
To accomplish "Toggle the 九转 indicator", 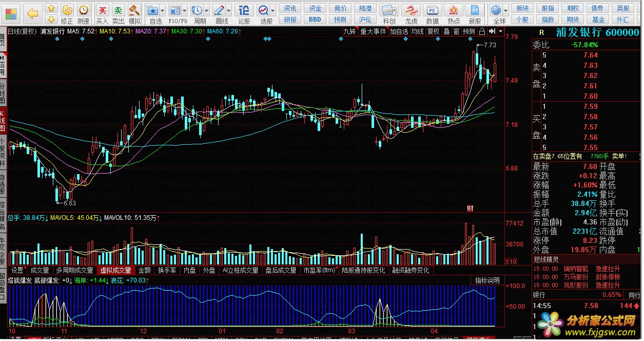I will coord(349,31).
